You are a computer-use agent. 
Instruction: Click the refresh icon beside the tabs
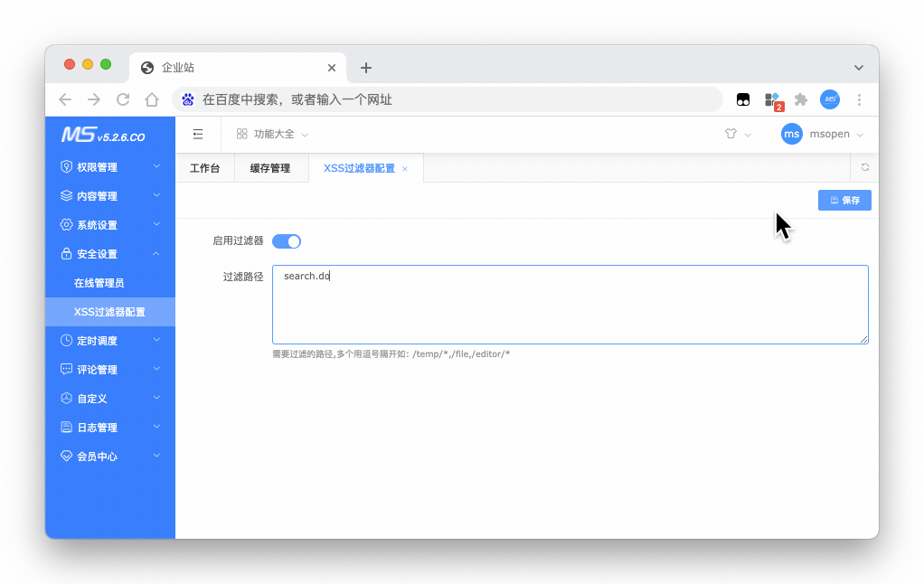pyautogui.click(x=864, y=168)
